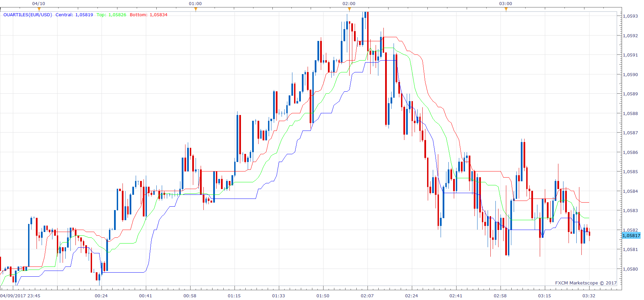Screen dimensions: 644x300
Task: Click the 1,0585 price axis label
Action: coord(630,171)
